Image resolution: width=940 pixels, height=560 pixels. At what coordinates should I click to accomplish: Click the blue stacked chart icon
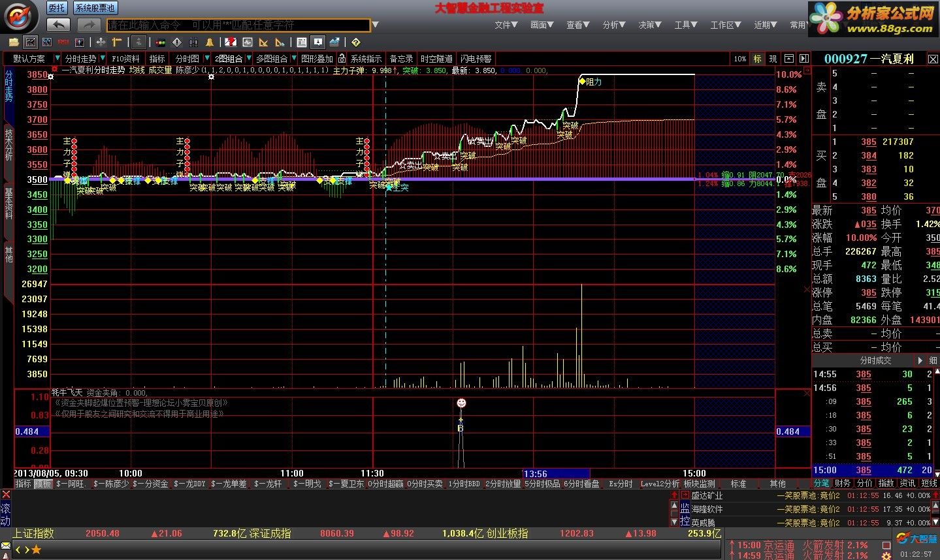click(x=334, y=42)
